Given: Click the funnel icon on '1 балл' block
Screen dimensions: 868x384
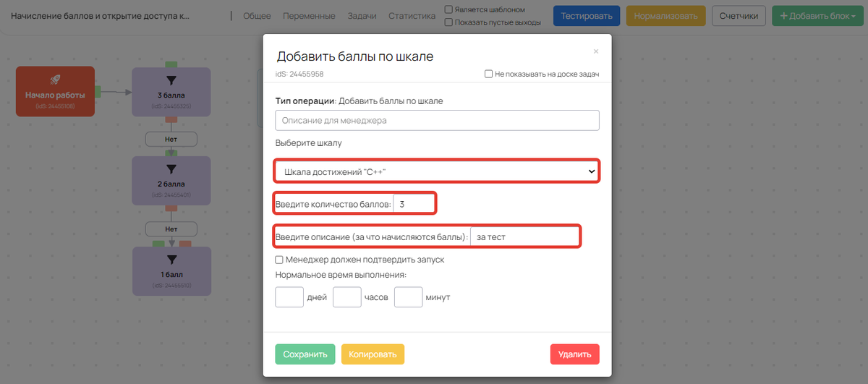Looking at the screenshot, I should [x=171, y=260].
